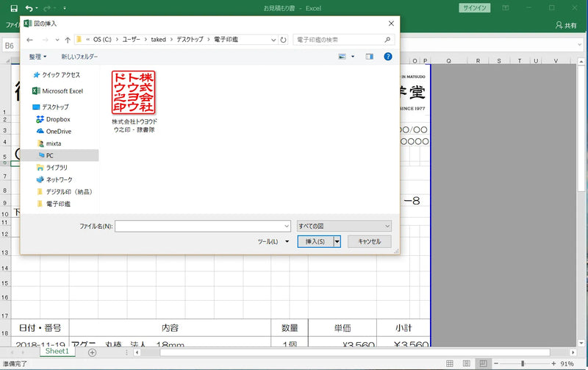This screenshot has height=370, width=588.
Task: Zoom out with the minus icon
Action: 495,363
